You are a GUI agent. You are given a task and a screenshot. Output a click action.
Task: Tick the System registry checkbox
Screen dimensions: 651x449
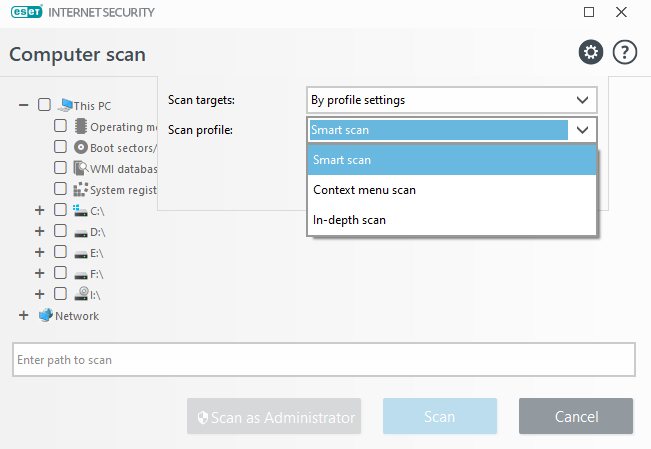pos(60,189)
